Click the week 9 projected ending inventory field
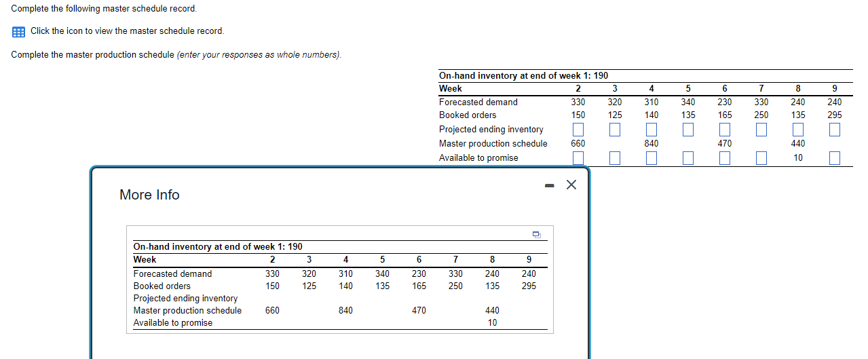Viewport: 868px width, 359px height. pos(835,130)
